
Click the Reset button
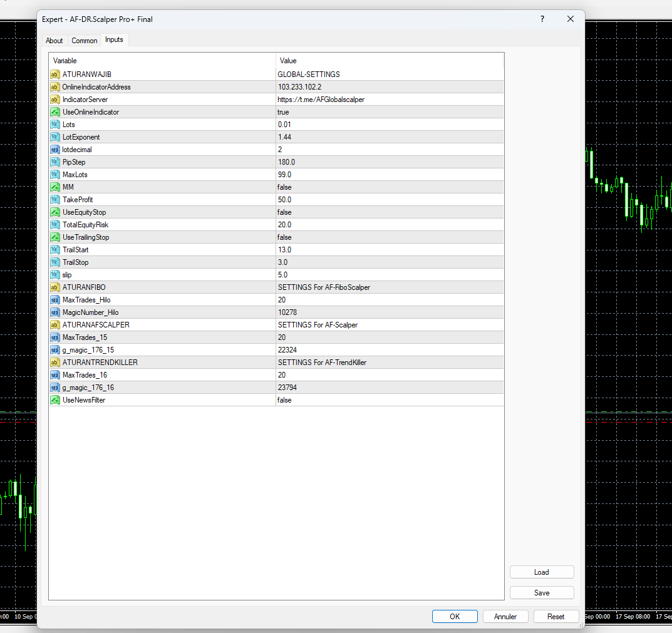pyautogui.click(x=556, y=616)
